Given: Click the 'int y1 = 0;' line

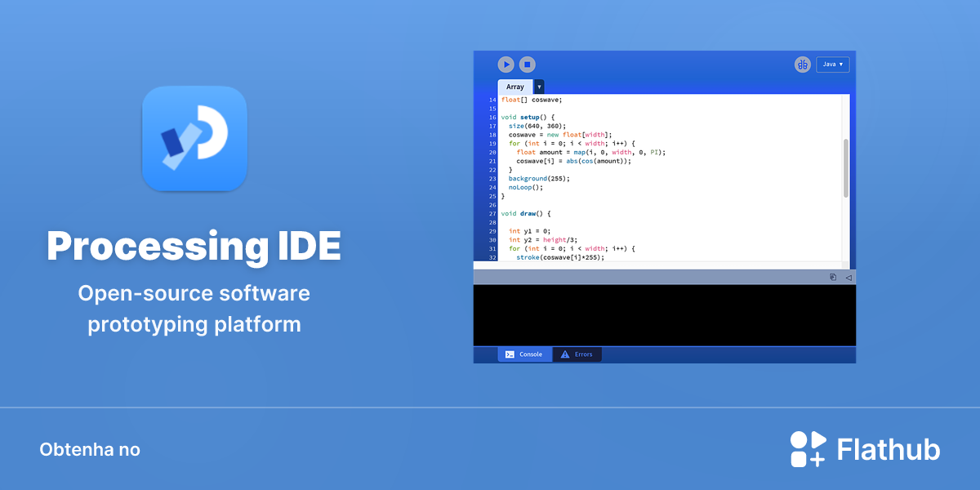Looking at the screenshot, I should coord(529,231).
